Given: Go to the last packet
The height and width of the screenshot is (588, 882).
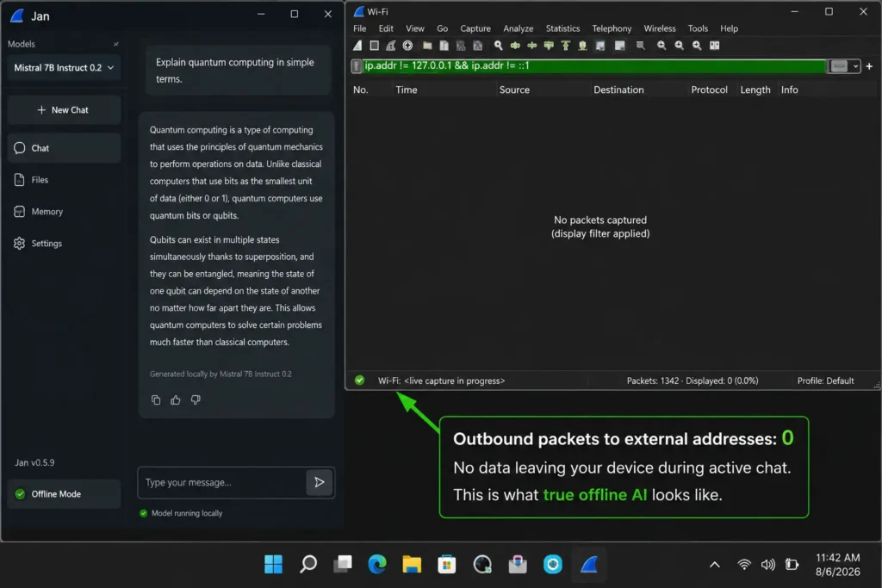Looking at the screenshot, I should click(x=583, y=46).
